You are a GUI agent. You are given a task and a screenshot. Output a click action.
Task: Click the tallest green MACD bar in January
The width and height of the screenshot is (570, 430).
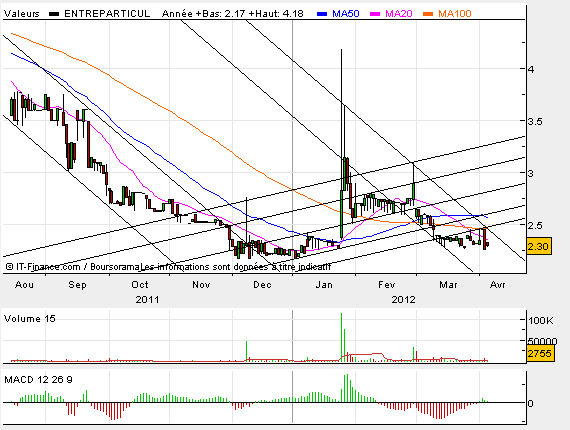pos(347,388)
